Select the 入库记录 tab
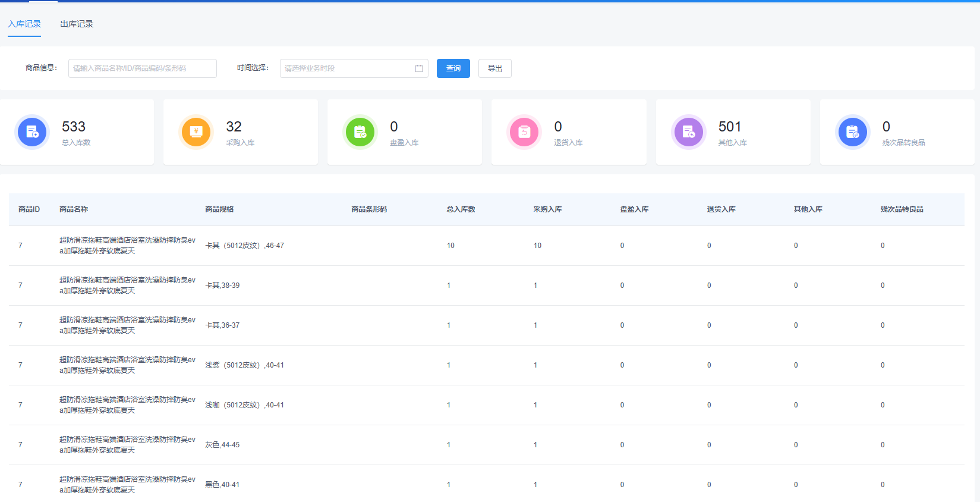 [24, 24]
